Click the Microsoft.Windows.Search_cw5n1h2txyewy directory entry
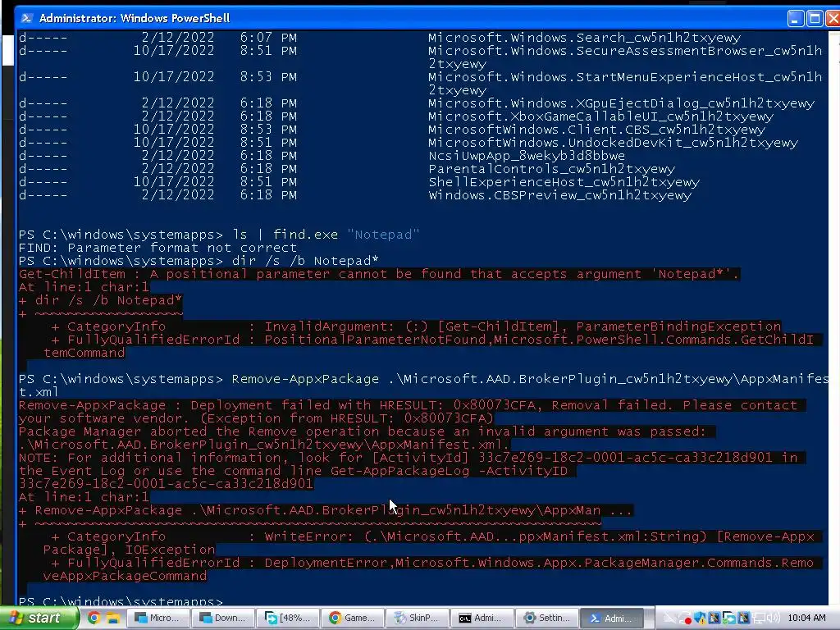This screenshot has width=840, height=630. pos(584,38)
